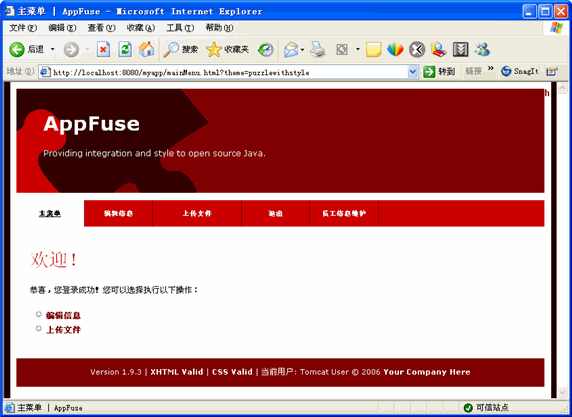
Task: Select the 编辑信息 navigation tab
Action: click(118, 213)
